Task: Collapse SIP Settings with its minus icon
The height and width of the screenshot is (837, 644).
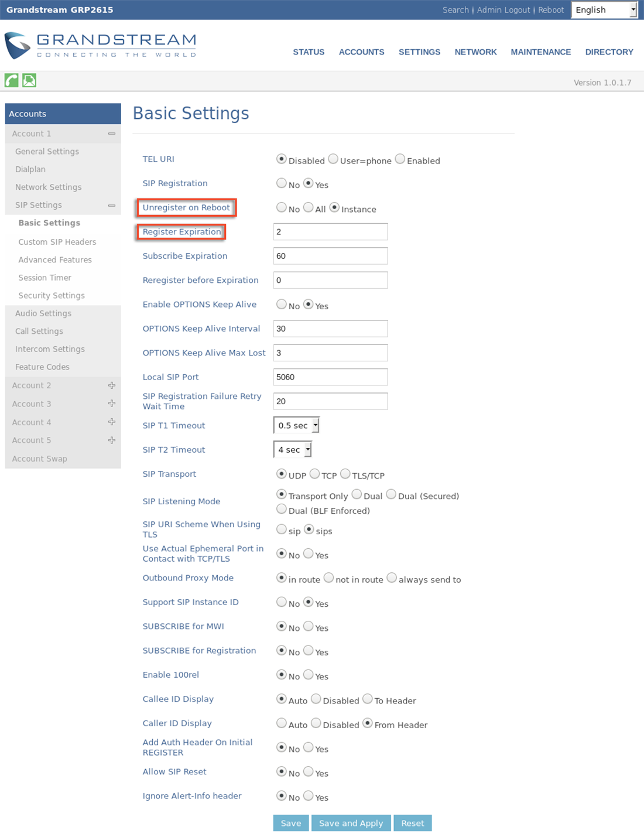Action: [111, 206]
